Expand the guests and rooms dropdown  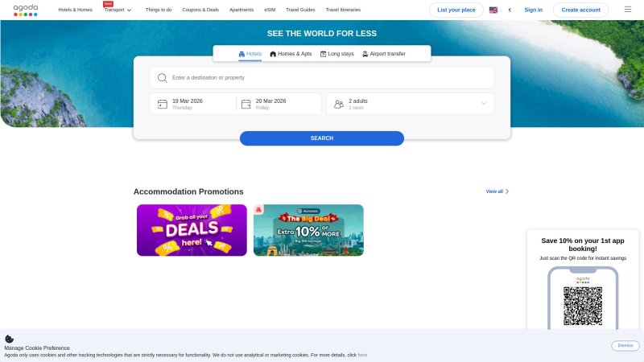[x=484, y=104]
